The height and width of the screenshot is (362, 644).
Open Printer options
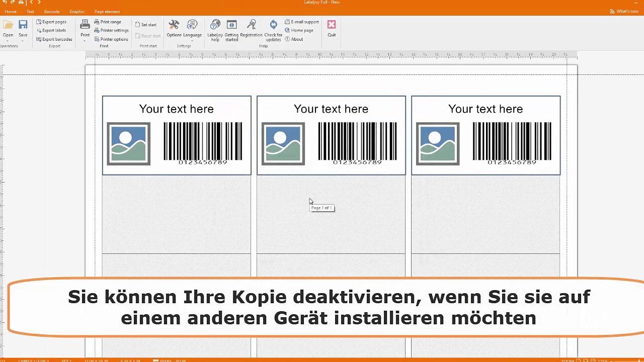click(x=111, y=39)
